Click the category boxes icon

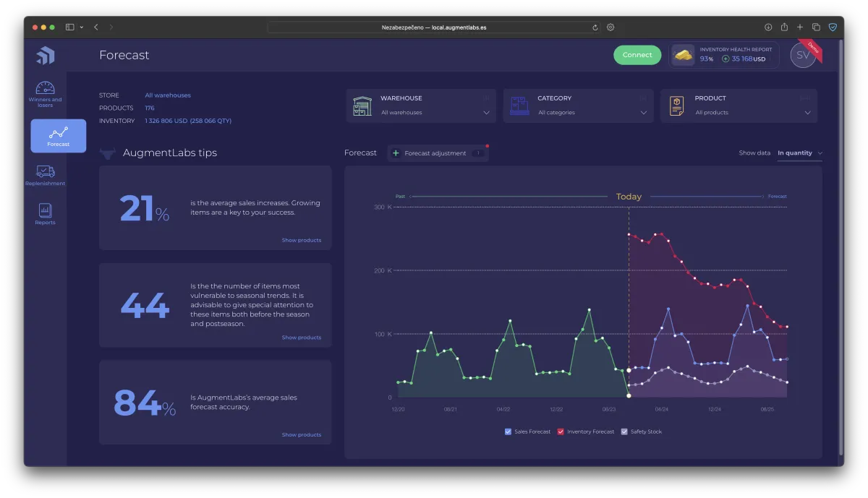click(x=519, y=106)
